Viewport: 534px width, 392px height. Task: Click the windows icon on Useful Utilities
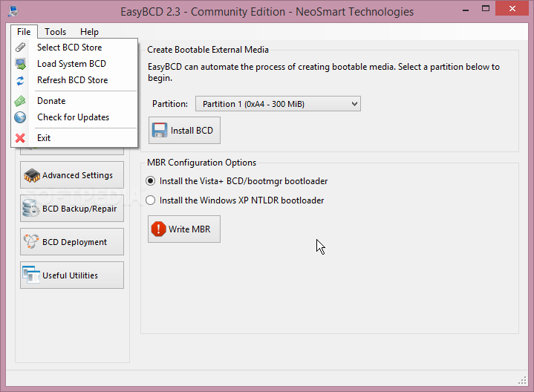click(31, 275)
